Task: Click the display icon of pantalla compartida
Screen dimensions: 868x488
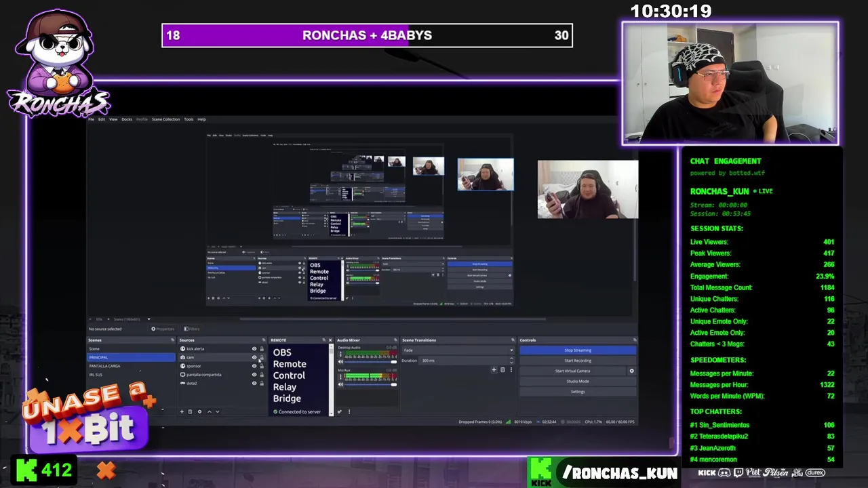Action: pos(182,375)
